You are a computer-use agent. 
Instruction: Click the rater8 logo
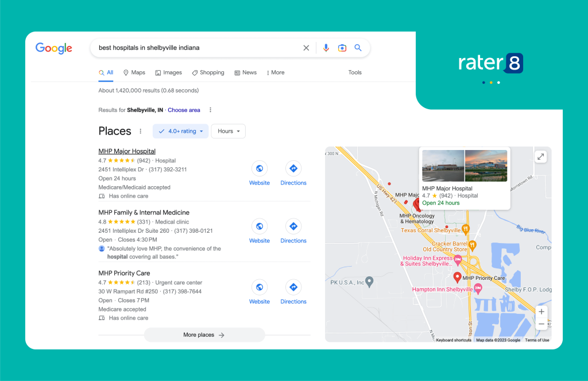490,63
